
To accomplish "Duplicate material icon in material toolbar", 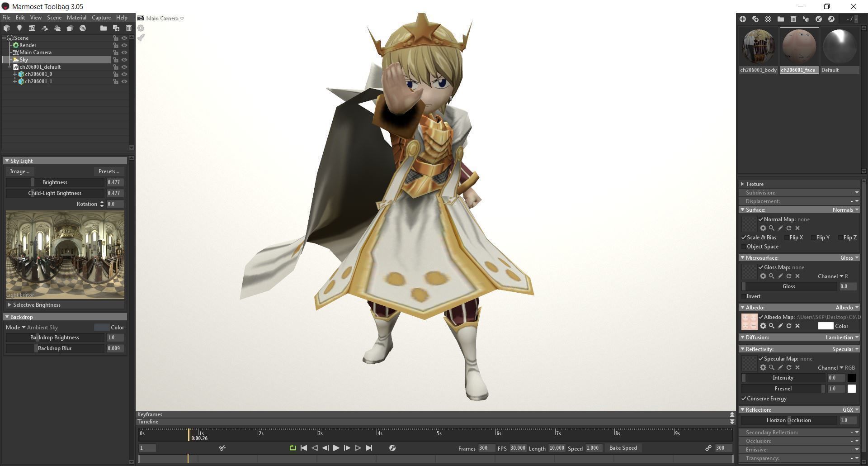I will point(755,19).
